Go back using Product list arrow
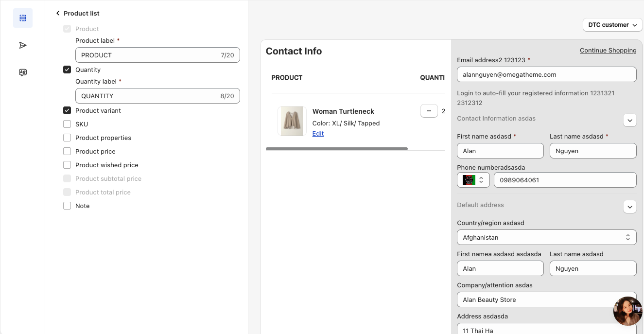The image size is (644, 334). 58,13
